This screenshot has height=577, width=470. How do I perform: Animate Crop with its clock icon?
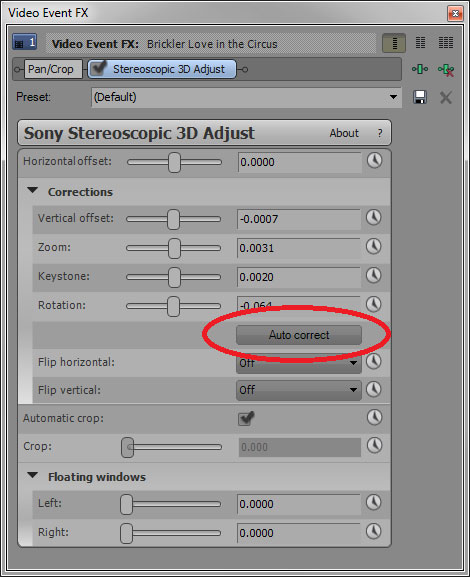click(x=374, y=446)
